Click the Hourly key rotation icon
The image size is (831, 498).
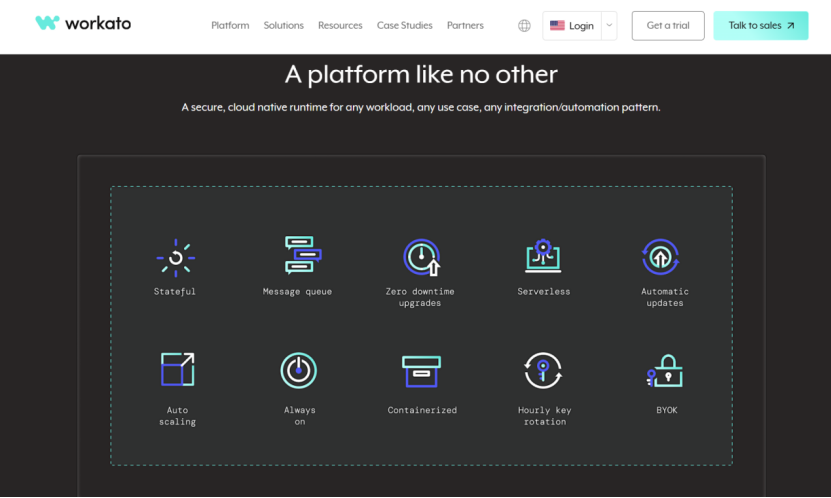tap(543, 371)
